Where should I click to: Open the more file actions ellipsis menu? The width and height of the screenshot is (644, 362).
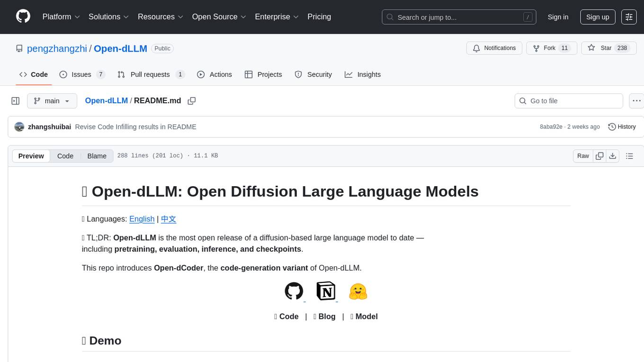[x=637, y=101]
